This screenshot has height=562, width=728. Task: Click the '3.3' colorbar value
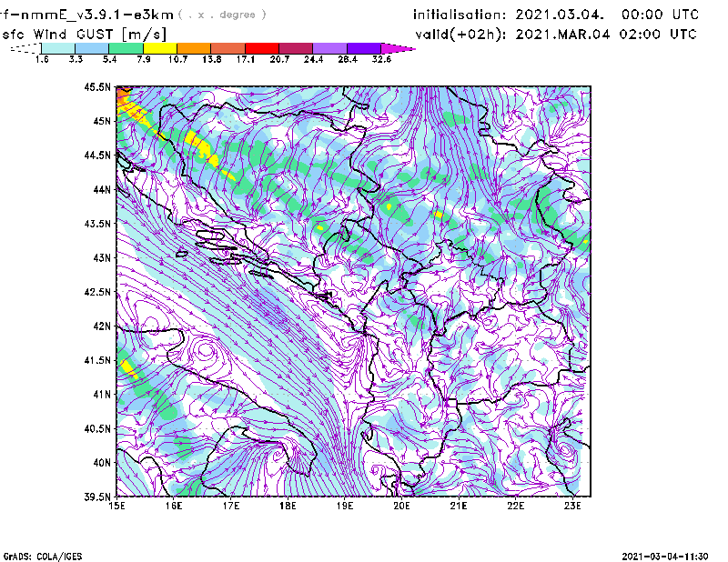(76, 59)
